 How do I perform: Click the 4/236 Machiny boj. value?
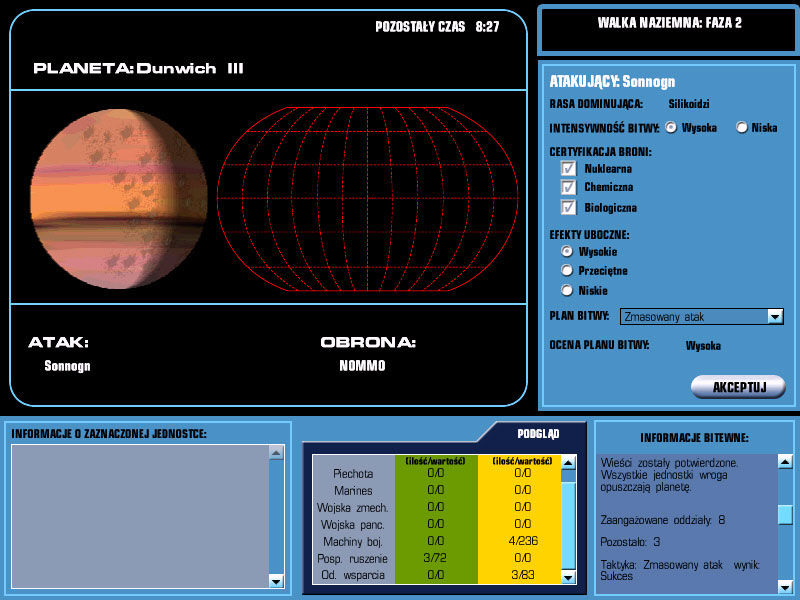(x=523, y=541)
